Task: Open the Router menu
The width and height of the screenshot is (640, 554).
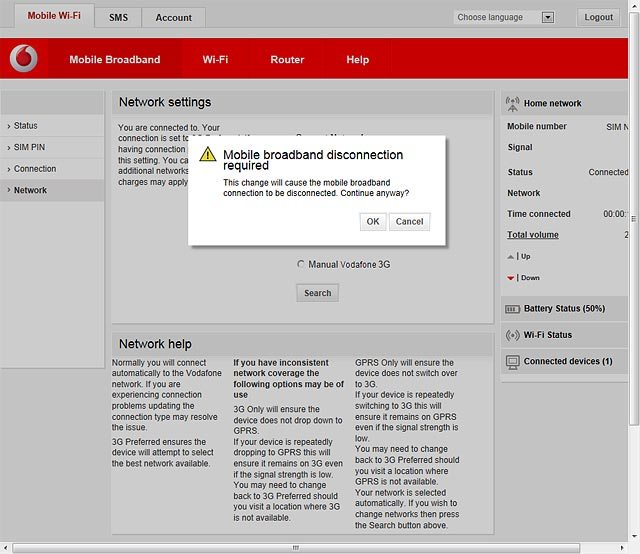Action: (x=287, y=60)
